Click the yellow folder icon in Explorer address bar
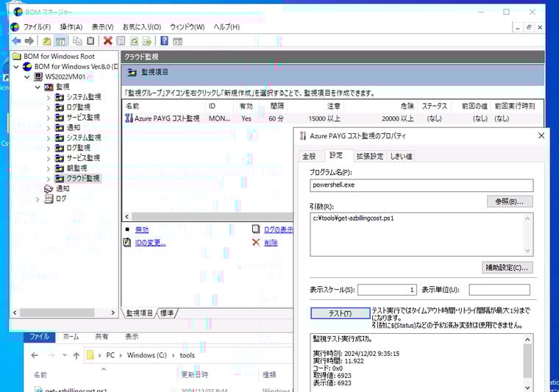This screenshot has width=559, height=392. click(90, 355)
